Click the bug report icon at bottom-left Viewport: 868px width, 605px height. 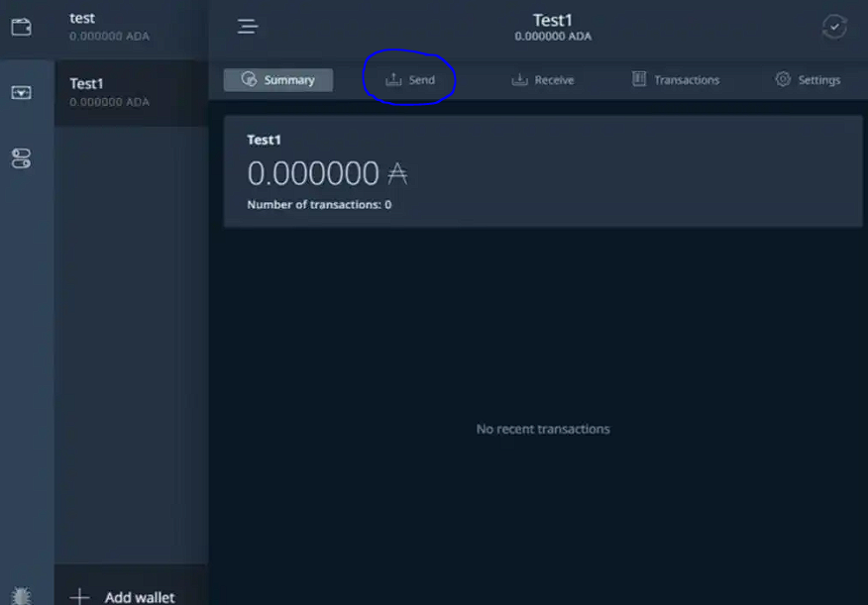pos(21,595)
